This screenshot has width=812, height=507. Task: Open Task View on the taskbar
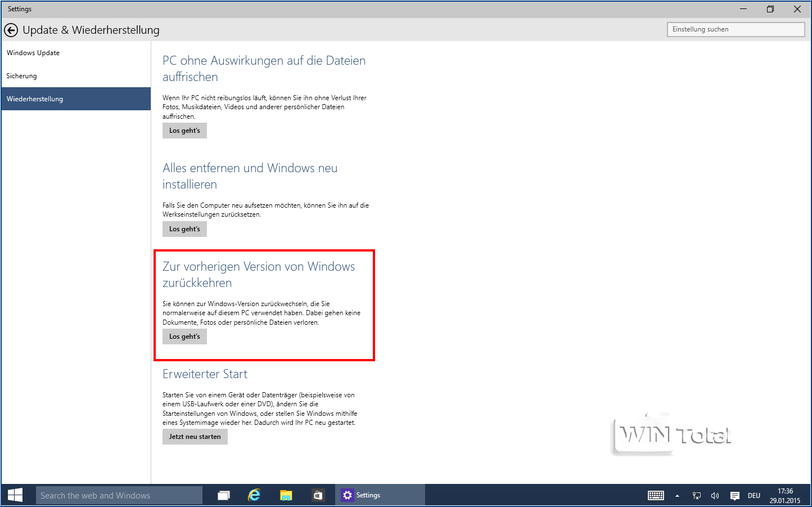point(224,495)
